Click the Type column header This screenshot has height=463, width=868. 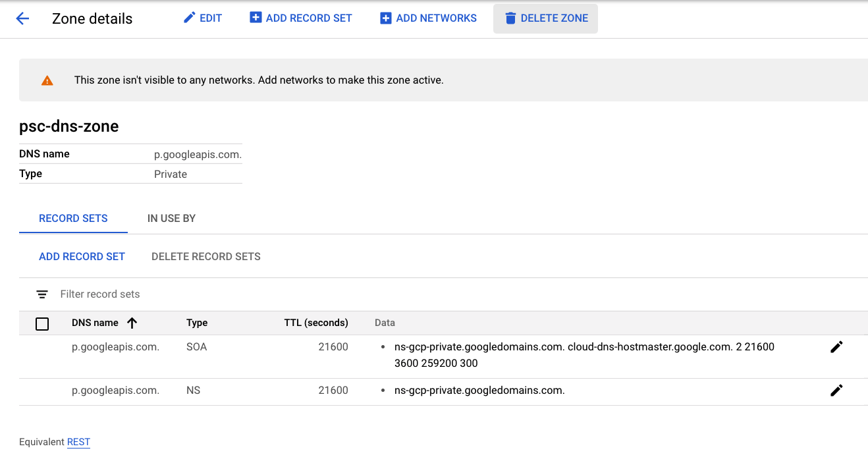tap(197, 323)
